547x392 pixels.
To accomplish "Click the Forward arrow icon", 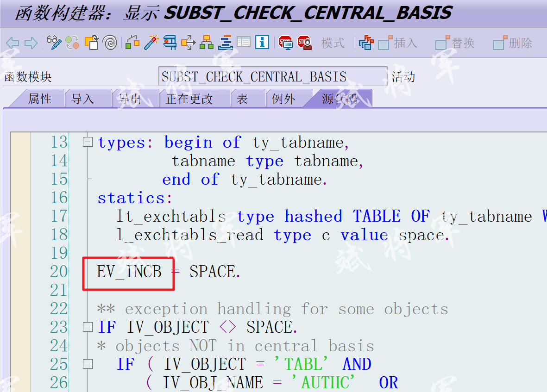I will point(31,43).
